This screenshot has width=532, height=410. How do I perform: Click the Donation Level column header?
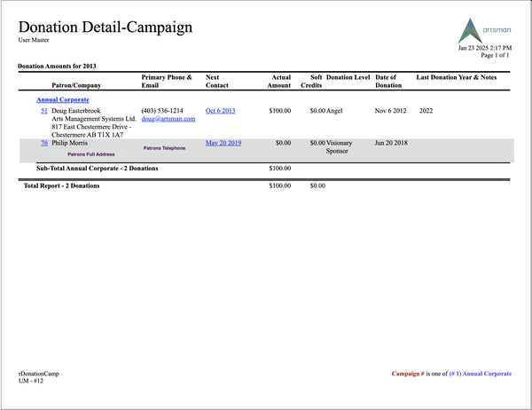point(348,77)
